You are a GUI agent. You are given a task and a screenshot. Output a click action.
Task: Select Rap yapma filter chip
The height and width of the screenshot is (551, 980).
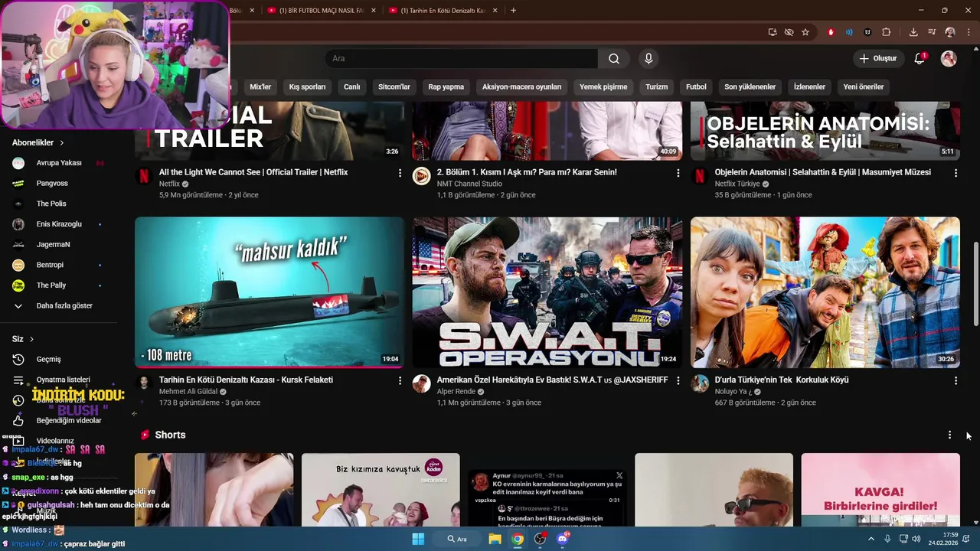point(446,86)
